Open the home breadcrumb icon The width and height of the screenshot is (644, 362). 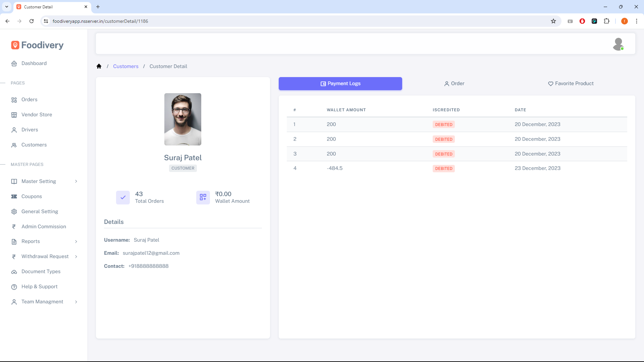(99, 66)
